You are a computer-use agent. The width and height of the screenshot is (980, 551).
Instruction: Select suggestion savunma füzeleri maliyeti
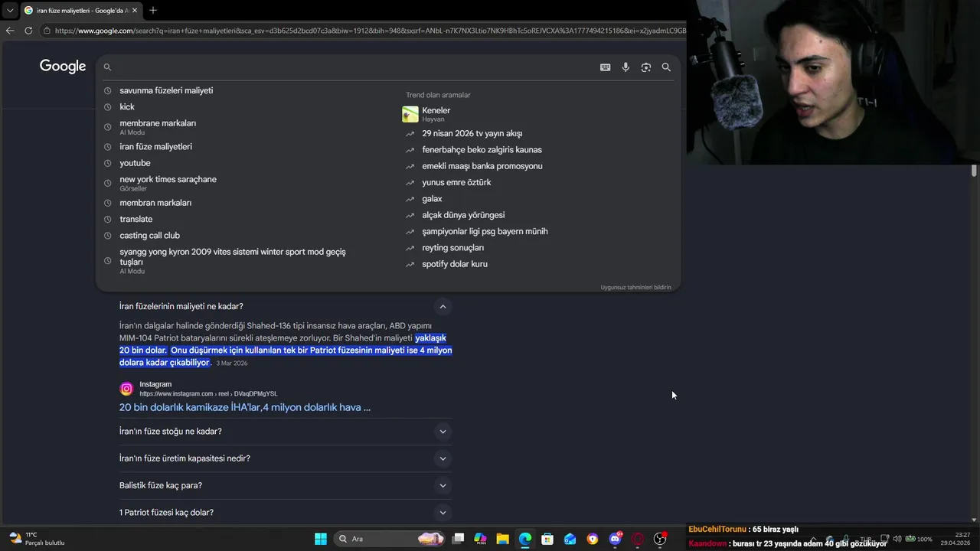coord(166,90)
